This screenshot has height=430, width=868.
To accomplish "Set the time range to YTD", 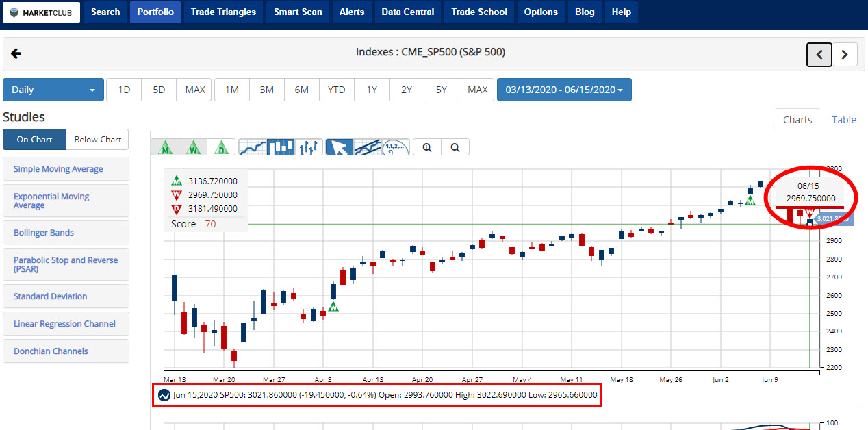I will pos(337,90).
